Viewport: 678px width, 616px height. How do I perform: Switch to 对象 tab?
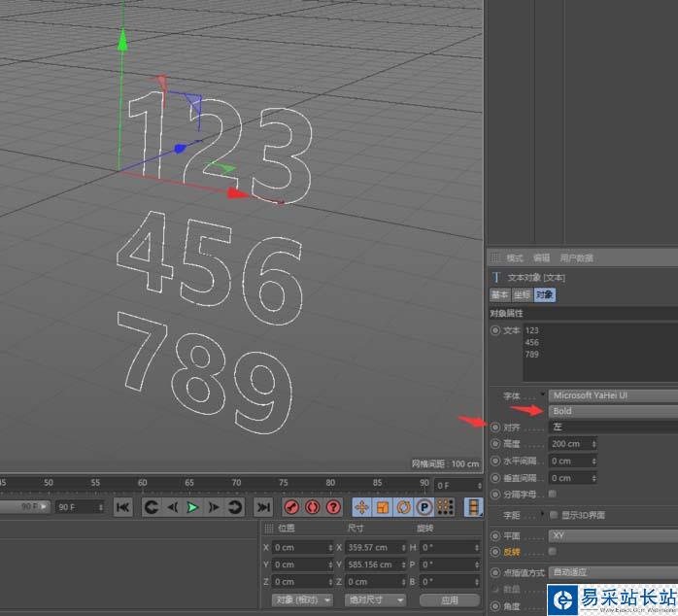pos(545,295)
